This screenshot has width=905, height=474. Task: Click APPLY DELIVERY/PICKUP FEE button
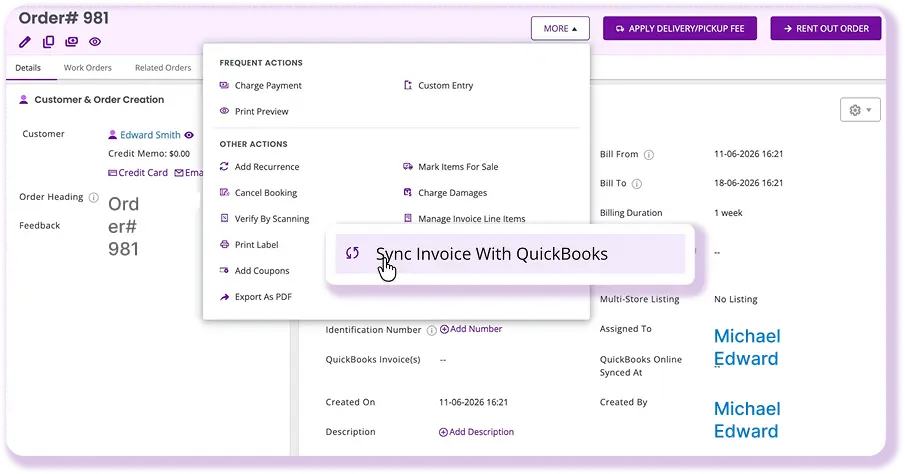680,28
